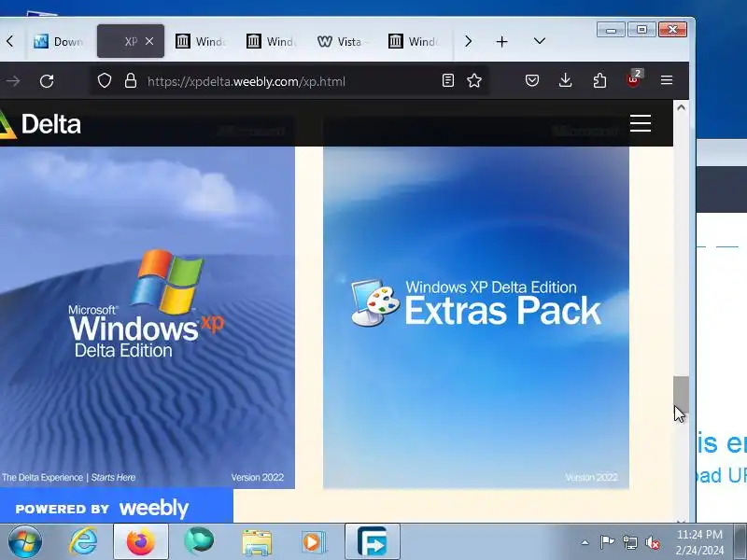Switch to the Down tab

59,42
